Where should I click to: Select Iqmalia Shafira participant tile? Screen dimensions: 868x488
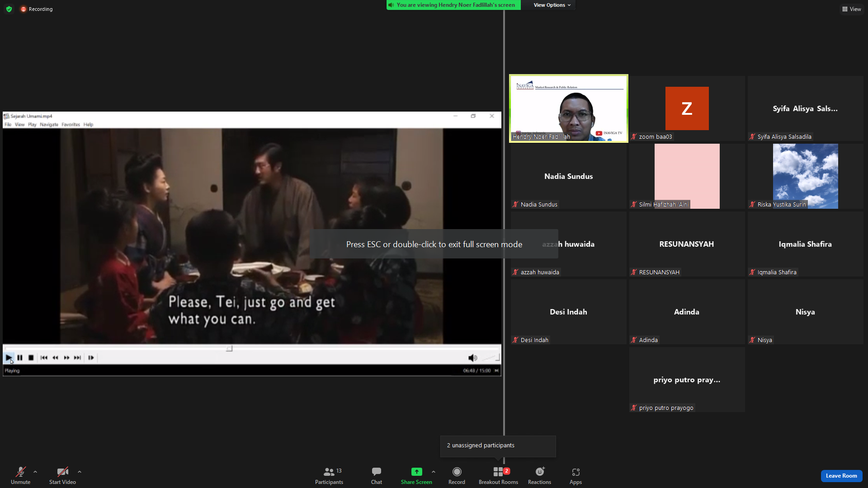click(x=805, y=244)
